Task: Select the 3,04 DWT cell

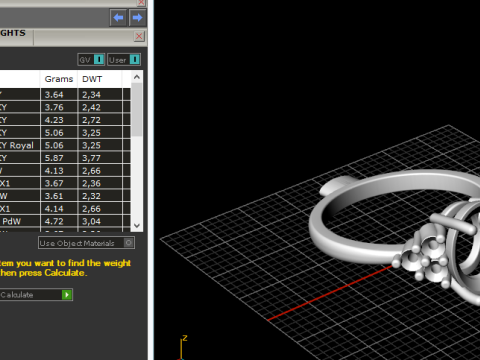Action: [100, 221]
